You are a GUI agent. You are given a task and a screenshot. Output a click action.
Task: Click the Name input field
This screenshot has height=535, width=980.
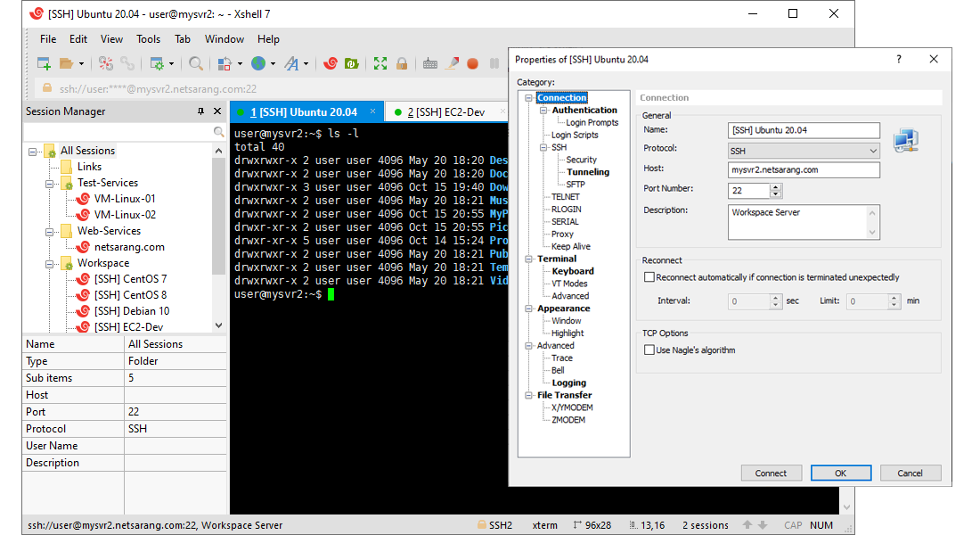click(804, 130)
